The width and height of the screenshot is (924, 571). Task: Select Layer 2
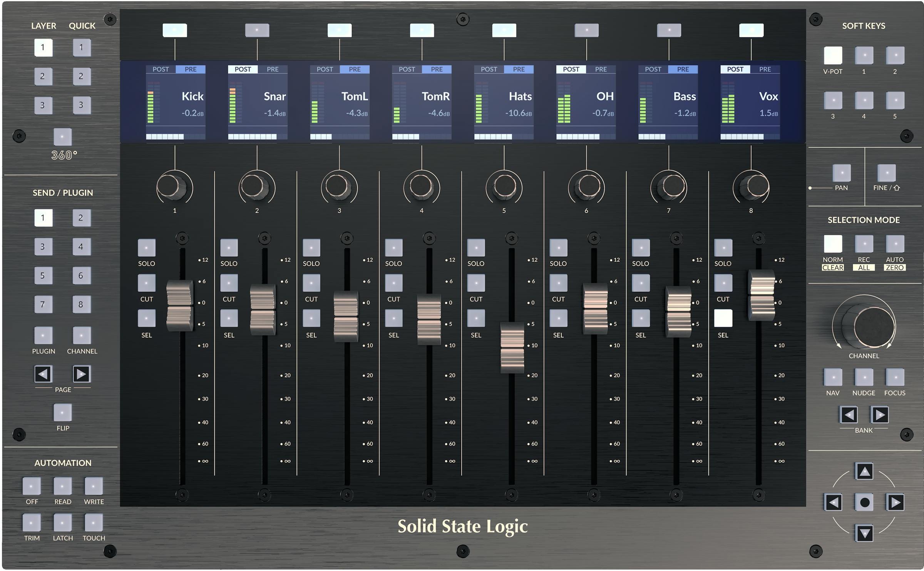pos(43,76)
